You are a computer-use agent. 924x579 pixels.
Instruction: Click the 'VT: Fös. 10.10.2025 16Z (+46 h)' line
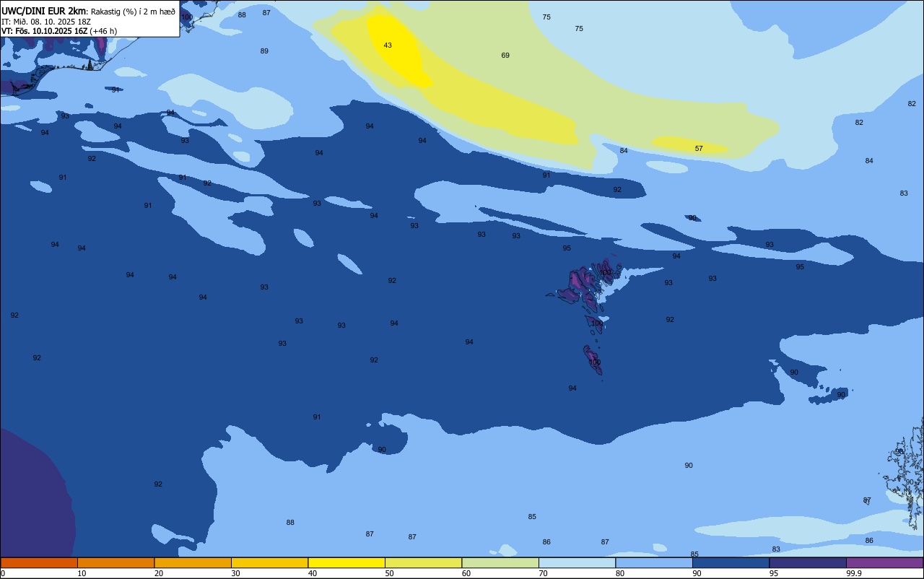59,31
